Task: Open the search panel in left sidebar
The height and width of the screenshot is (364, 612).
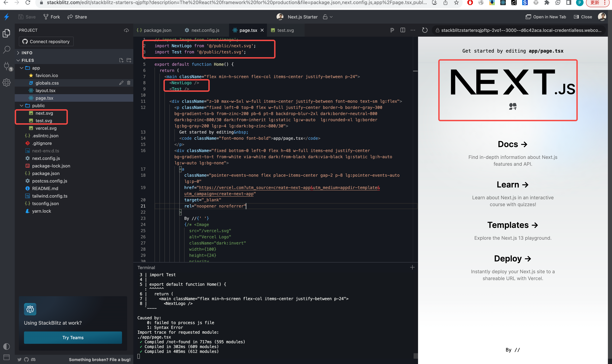Action: coord(6,49)
